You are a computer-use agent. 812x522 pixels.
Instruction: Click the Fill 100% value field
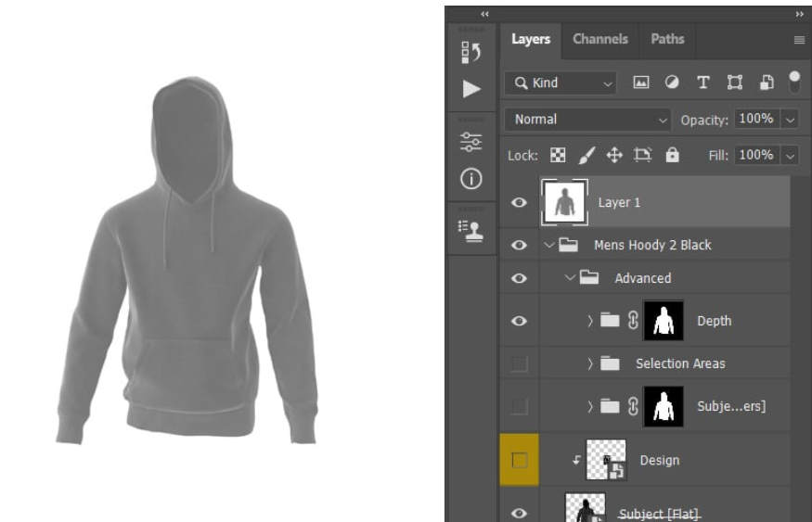point(756,155)
